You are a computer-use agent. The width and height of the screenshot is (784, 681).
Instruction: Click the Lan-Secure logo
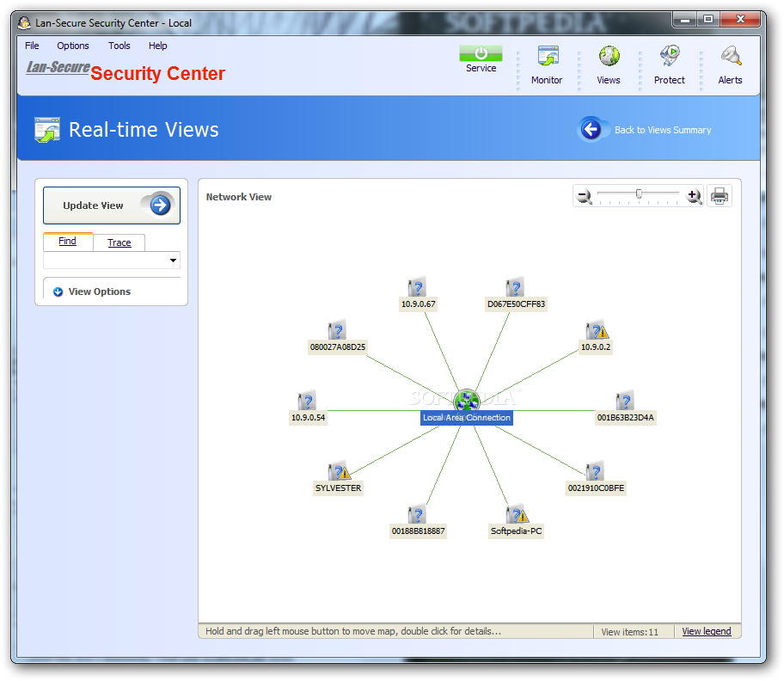coord(58,68)
